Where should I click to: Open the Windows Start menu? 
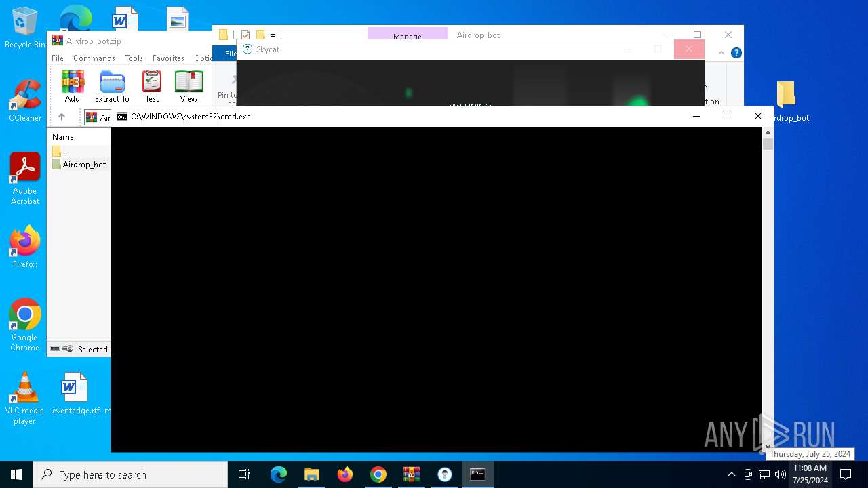click(x=16, y=474)
